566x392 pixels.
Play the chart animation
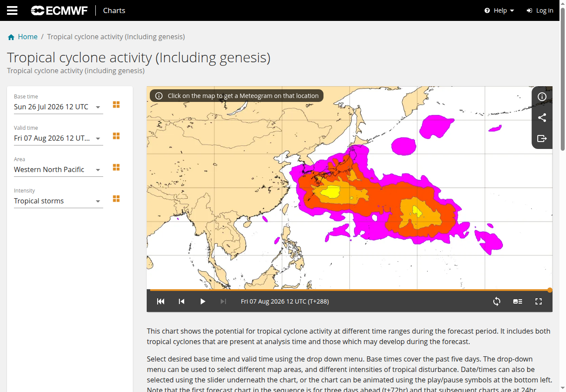pos(202,301)
